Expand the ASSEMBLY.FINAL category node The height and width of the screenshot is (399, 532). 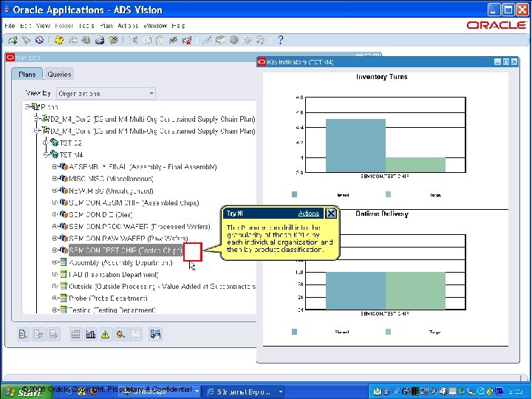[54, 166]
